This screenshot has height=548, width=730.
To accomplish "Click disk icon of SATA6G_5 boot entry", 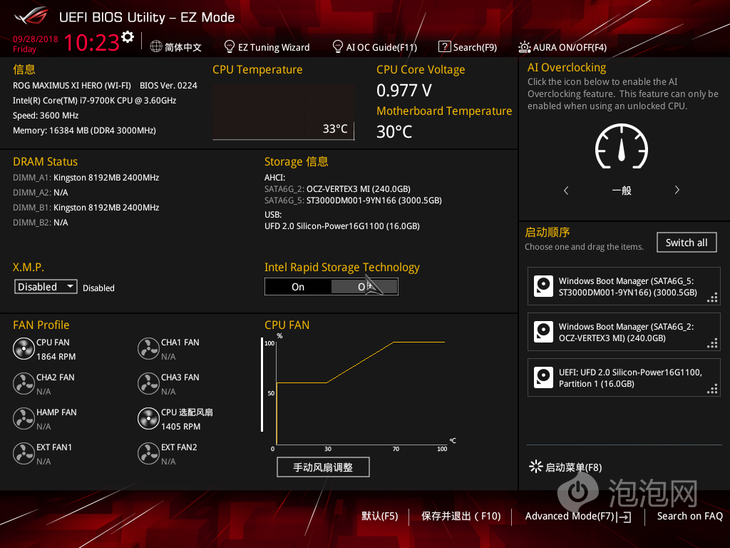I will click(x=543, y=286).
